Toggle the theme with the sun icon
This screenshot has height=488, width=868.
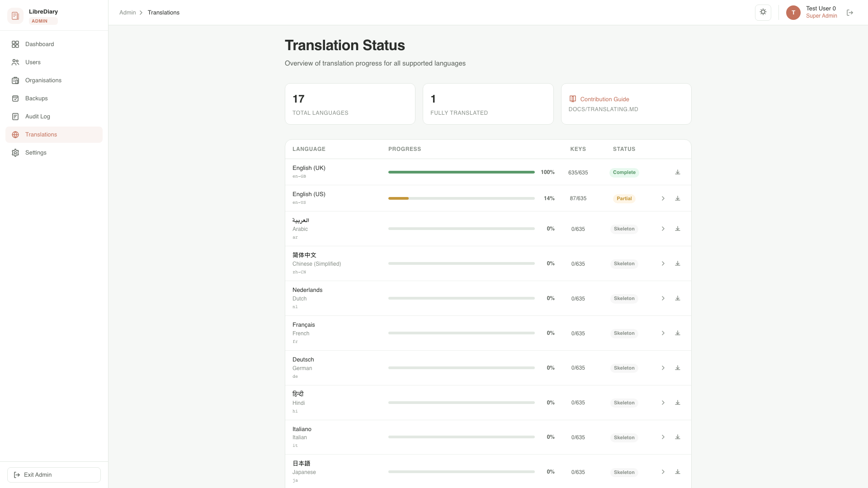[x=763, y=12]
